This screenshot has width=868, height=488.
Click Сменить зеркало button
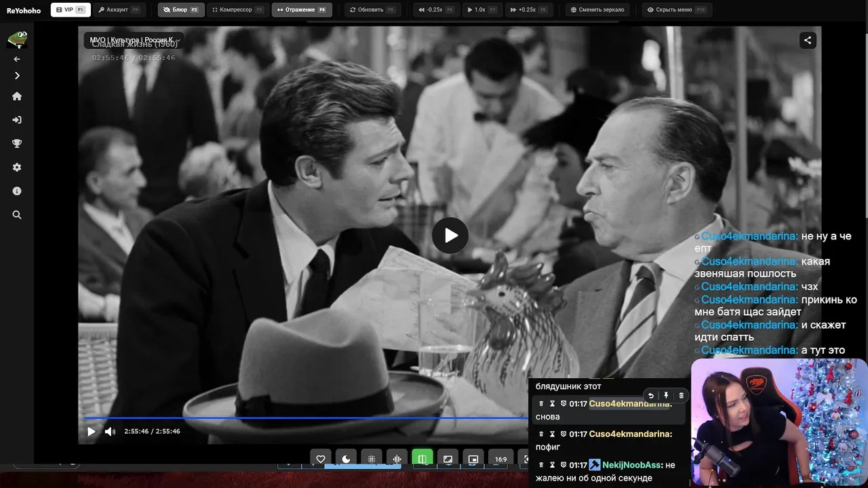point(597,10)
